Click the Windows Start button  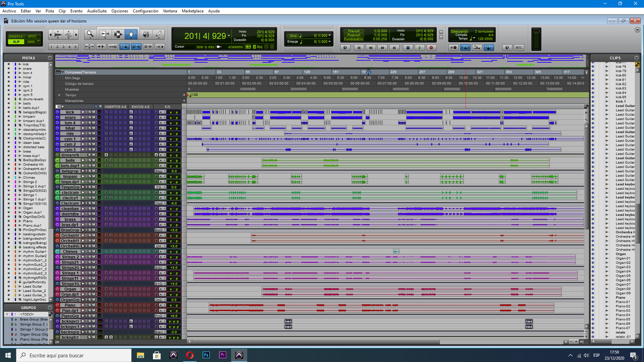pyautogui.click(x=8, y=355)
